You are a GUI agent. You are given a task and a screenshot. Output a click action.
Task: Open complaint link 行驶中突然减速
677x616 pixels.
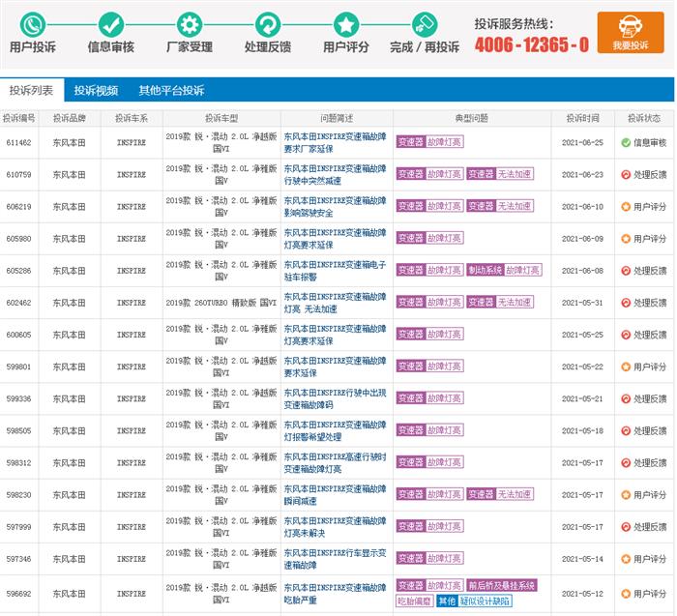coord(335,174)
